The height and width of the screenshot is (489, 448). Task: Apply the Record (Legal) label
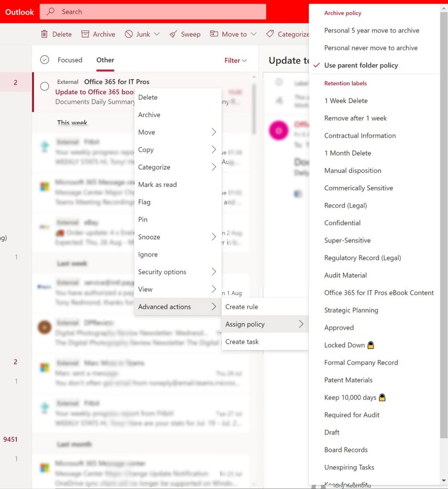[374, 205]
